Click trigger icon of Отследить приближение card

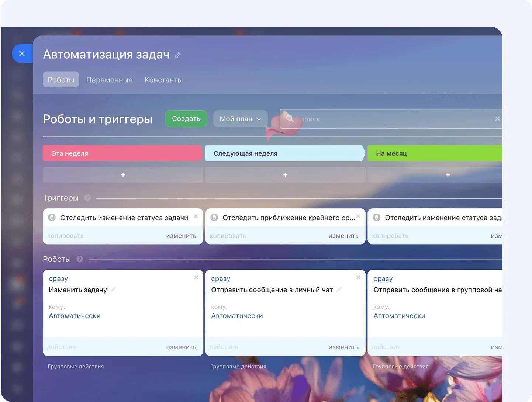point(214,218)
